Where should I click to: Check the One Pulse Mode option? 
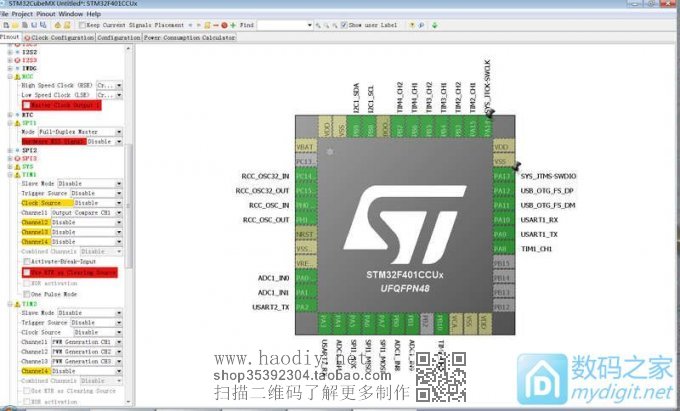(26, 293)
